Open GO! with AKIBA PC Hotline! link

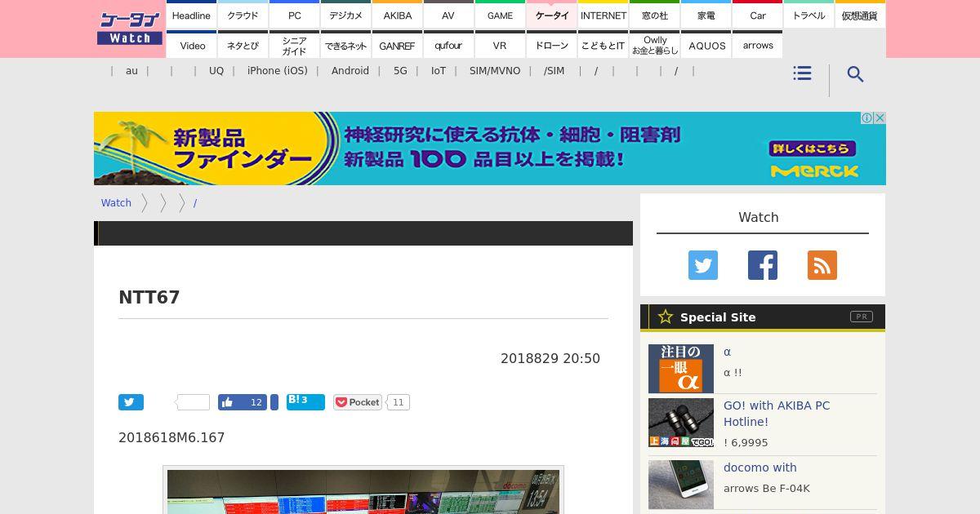tap(777, 414)
